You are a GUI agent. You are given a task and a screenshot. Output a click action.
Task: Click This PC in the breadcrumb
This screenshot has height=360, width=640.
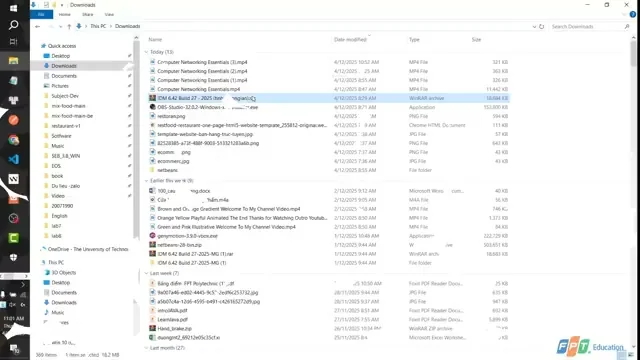98,26
